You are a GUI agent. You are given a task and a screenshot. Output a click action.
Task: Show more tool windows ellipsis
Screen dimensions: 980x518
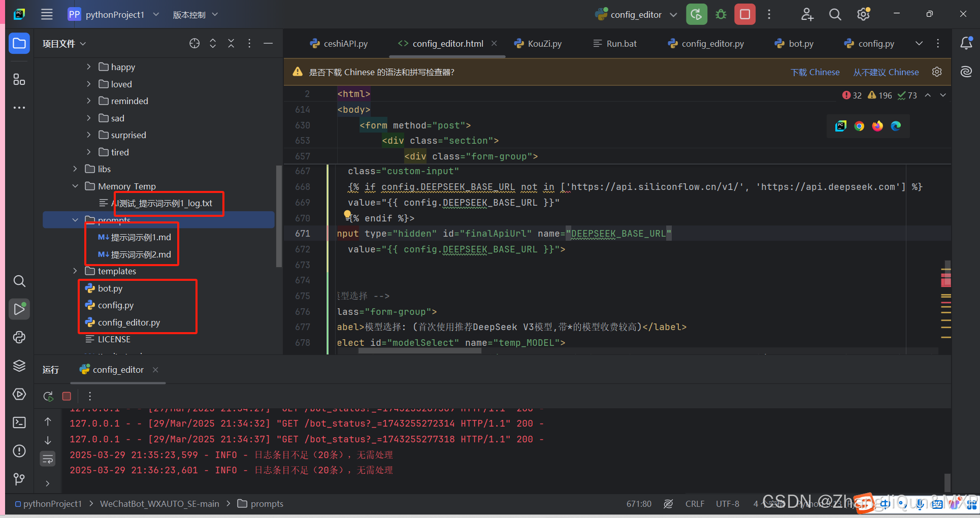click(x=19, y=108)
